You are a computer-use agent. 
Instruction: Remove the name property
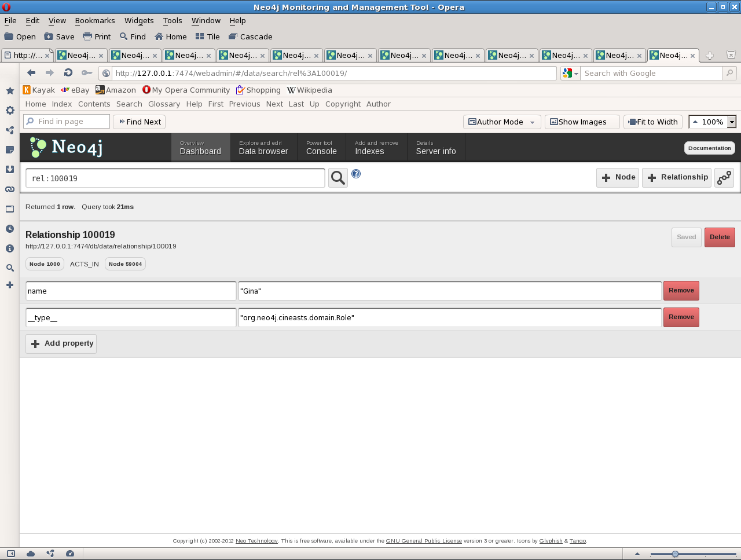(681, 291)
